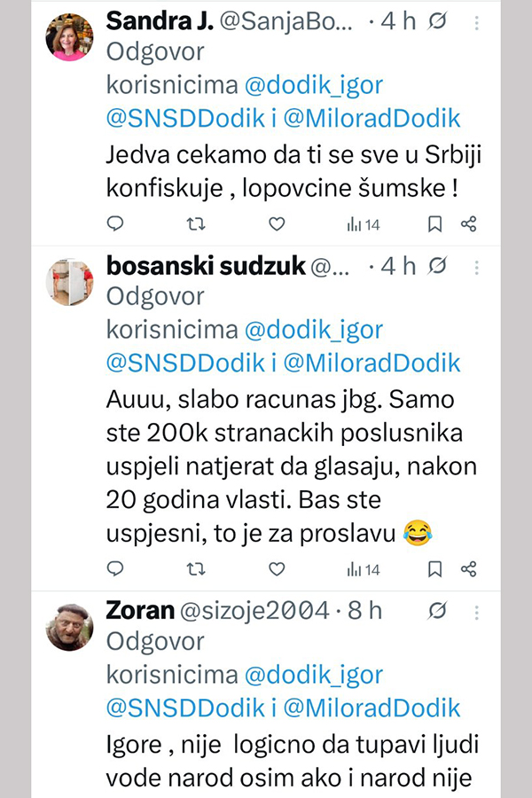The width and height of the screenshot is (532, 798).
Task: Click Grok icon on Zoran's tweet
Action: click(x=437, y=611)
